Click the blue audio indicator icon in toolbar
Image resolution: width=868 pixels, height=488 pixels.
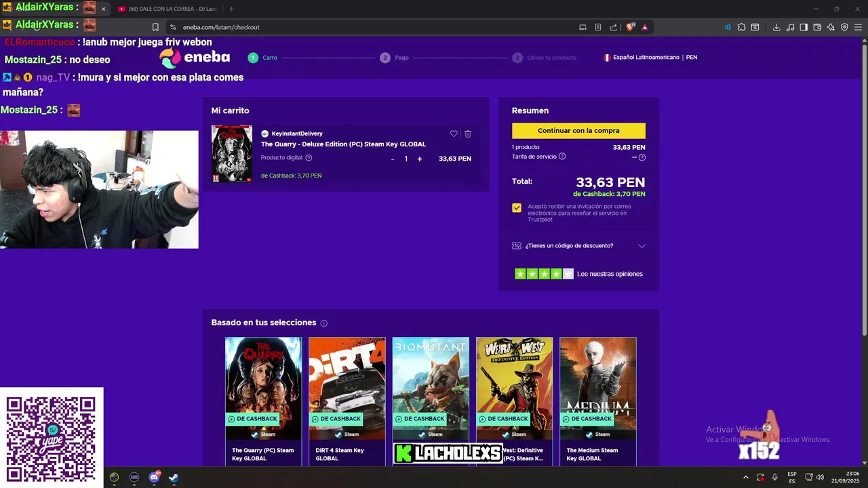[728, 27]
